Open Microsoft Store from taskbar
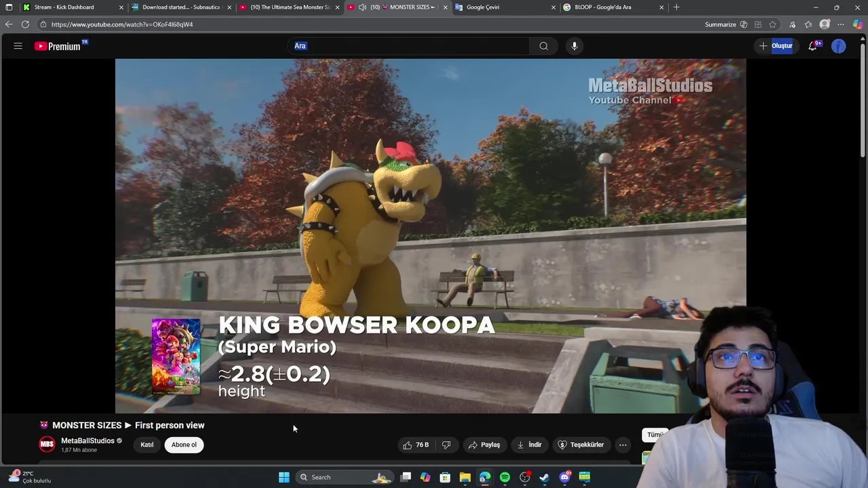Image resolution: width=868 pixels, height=488 pixels. (445, 477)
